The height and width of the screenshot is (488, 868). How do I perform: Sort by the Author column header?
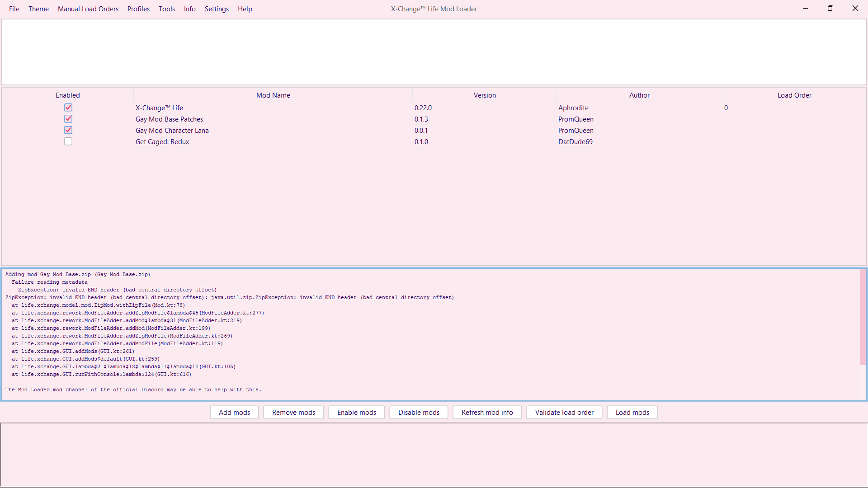click(x=639, y=95)
